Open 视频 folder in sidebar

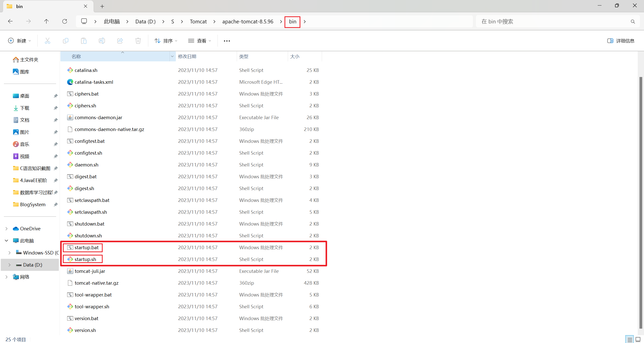(21, 156)
